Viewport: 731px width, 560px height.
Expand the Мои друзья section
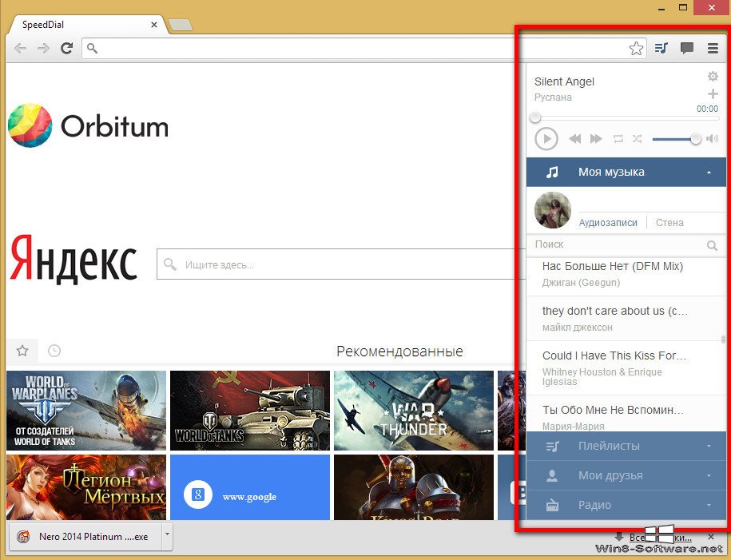626,475
